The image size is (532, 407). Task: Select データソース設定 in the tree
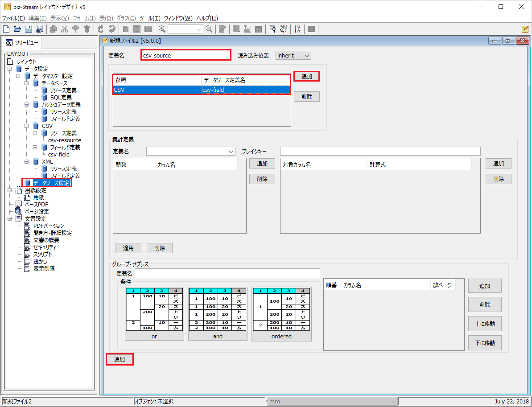tap(51, 183)
